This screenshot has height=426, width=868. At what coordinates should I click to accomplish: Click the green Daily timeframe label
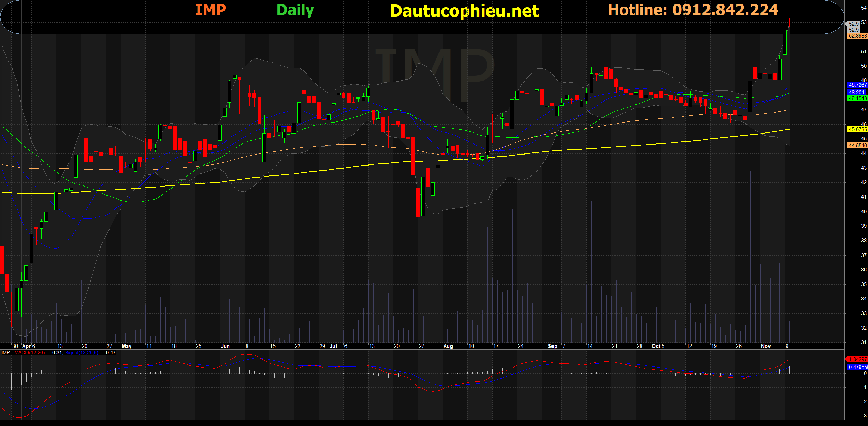pos(295,10)
